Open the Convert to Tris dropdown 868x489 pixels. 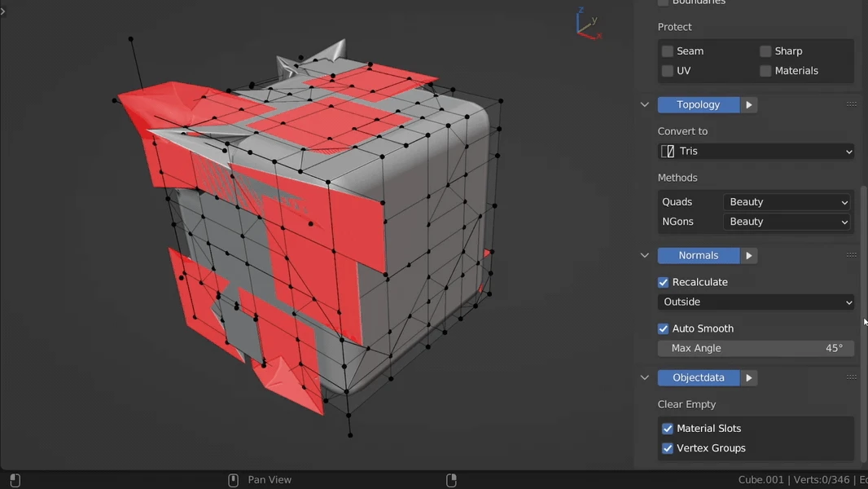pyautogui.click(x=756, y=151)
